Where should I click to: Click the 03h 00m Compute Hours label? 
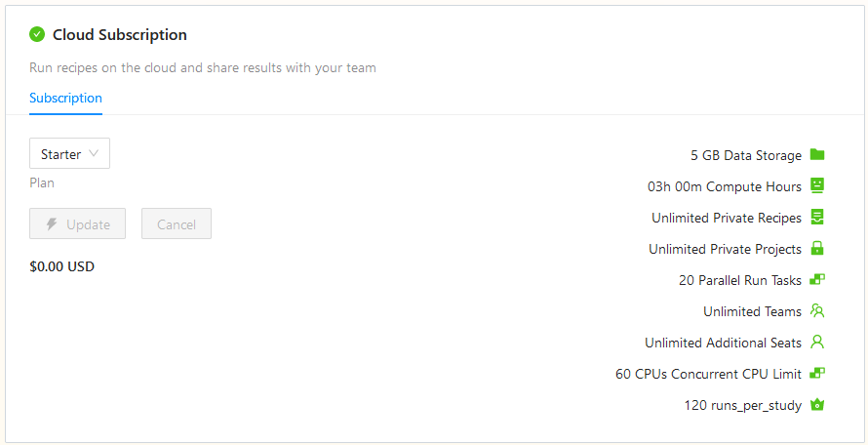coord(724,186)
